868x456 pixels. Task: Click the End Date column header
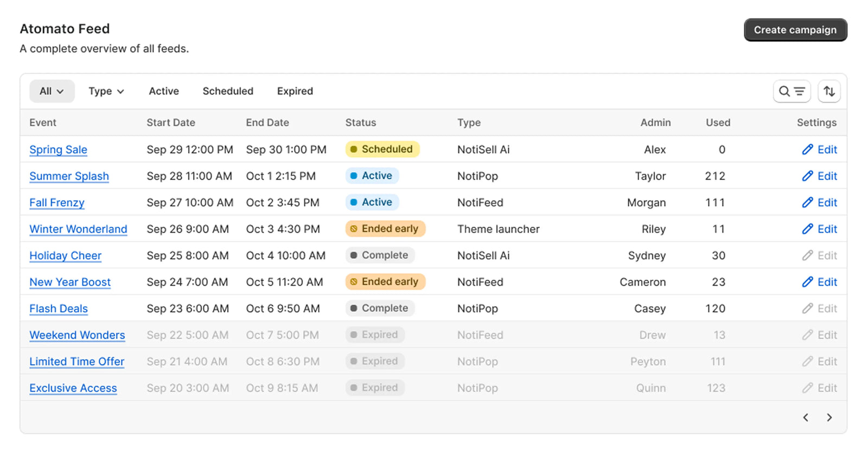[267, 123]
